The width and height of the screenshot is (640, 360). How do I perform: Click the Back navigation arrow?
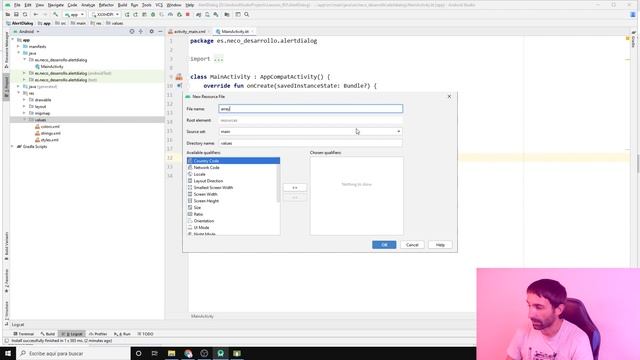(x=36, y=14)
